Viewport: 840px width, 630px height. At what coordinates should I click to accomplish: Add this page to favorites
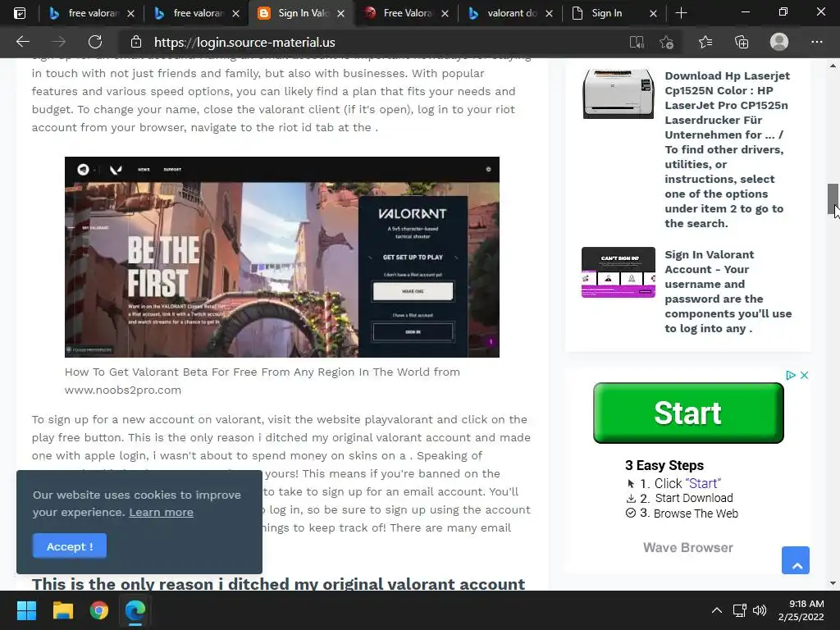tap(666, 43)
